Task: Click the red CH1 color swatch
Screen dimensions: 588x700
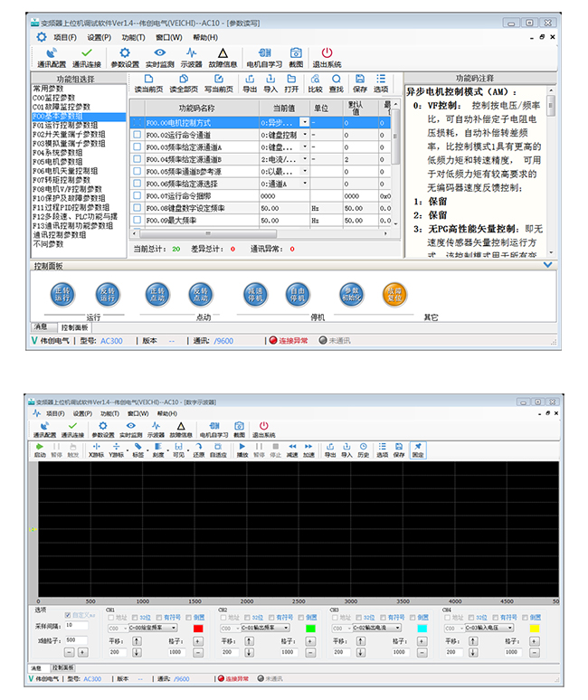Action: [x=198, y=627]
